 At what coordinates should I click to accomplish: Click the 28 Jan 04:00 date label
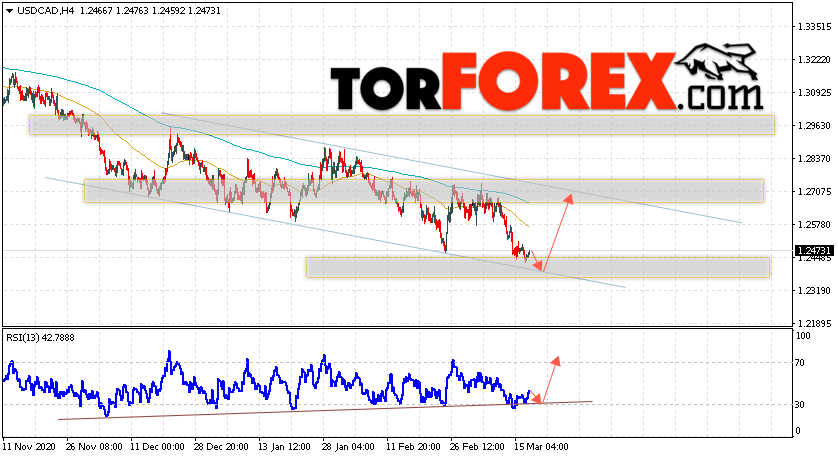(x=348, y=447)
